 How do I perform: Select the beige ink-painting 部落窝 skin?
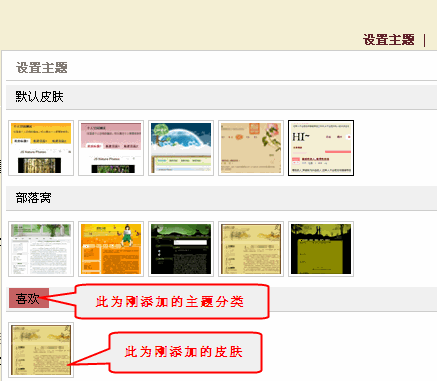(x=251, y=249)
